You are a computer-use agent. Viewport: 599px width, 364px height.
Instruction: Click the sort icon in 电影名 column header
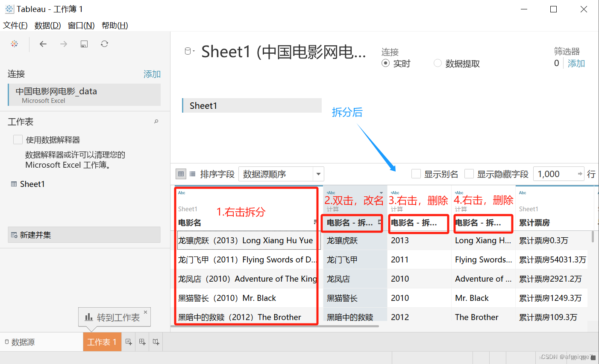(x=315, y=222)
